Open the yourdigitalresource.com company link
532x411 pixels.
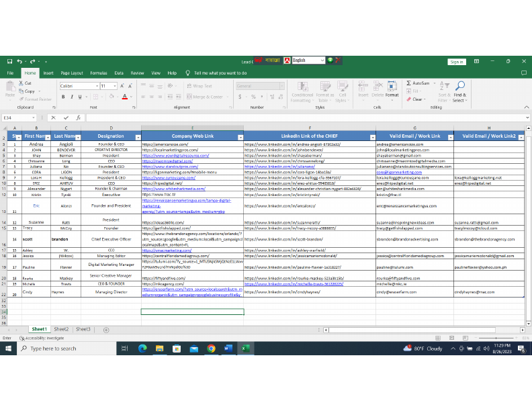[x=175, y=155]
